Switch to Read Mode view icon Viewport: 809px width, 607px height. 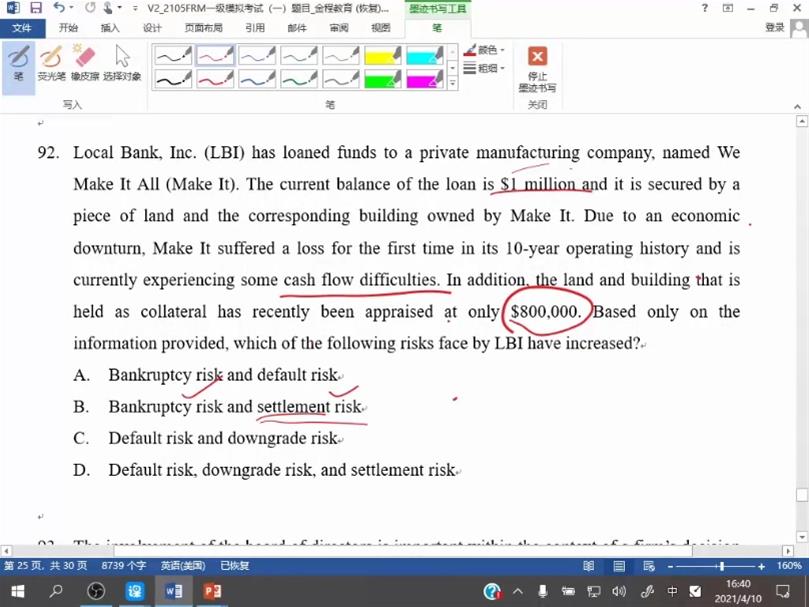coord(588,566)
